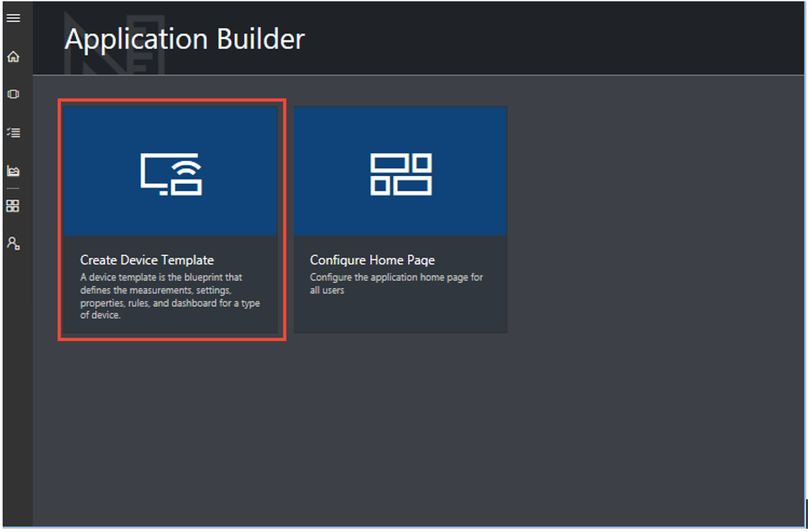Click the Application Builder page heading
This screenshot has width=809, height=532.
tap(185, 39)
